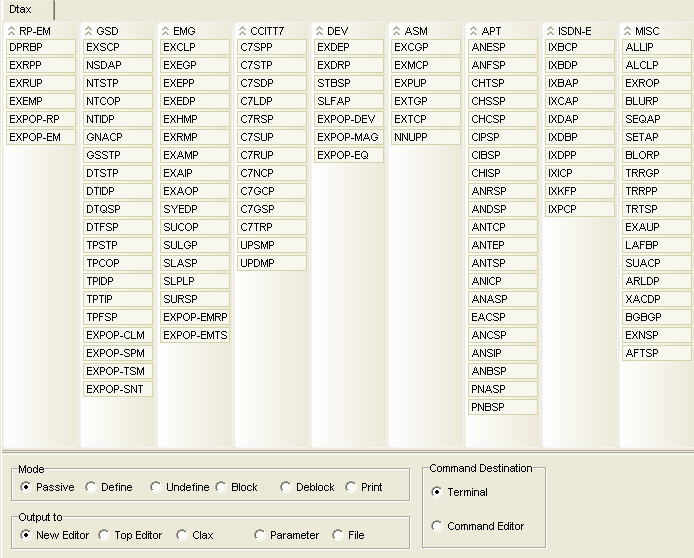
Task: Click the C7SPP command in CCITT7
Action: 271,47
